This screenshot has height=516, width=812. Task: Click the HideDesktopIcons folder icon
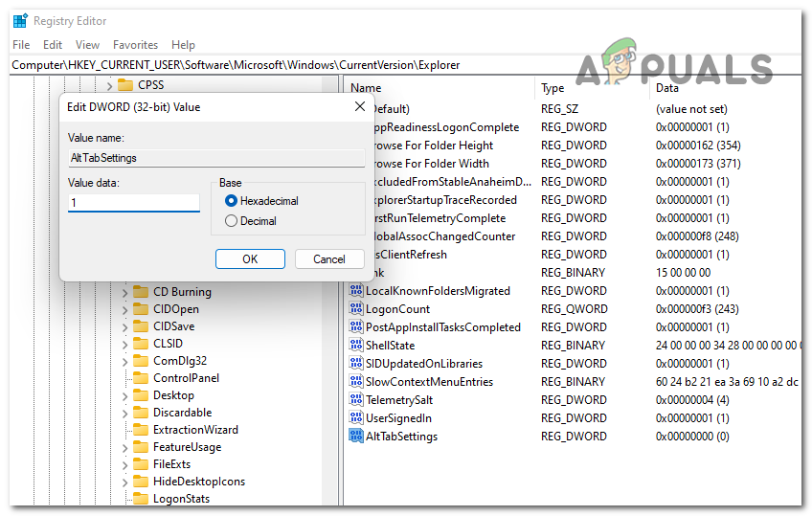point(141,482)
